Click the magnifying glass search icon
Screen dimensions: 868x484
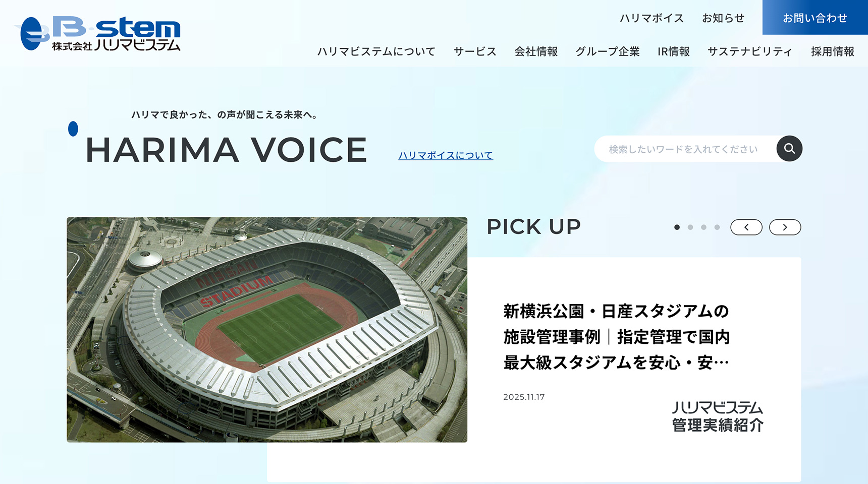click(789, 148)
